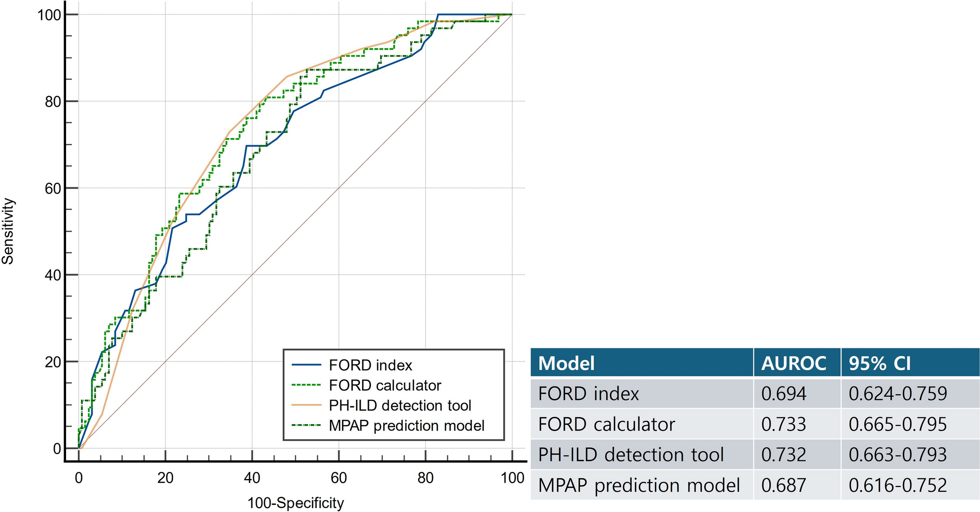The width and height of the screenshot is (980, 512).
Task: Click the FORD calculator dashed legend line
Action: pos(306,385)
